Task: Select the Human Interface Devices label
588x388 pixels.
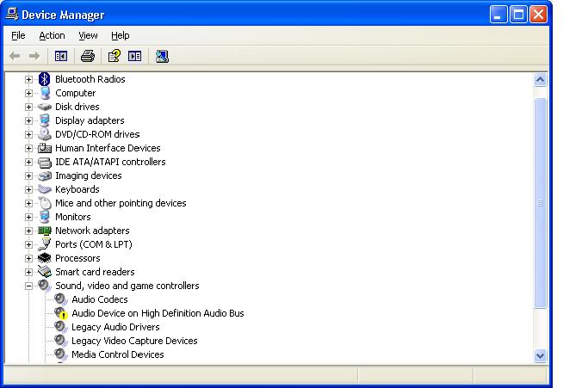Action: pos(108,148)
